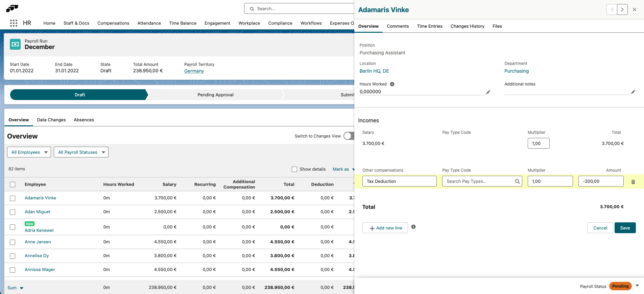
Task: Open the Payroll Status Pending dropdown
Action: click(x=637, y=286)
